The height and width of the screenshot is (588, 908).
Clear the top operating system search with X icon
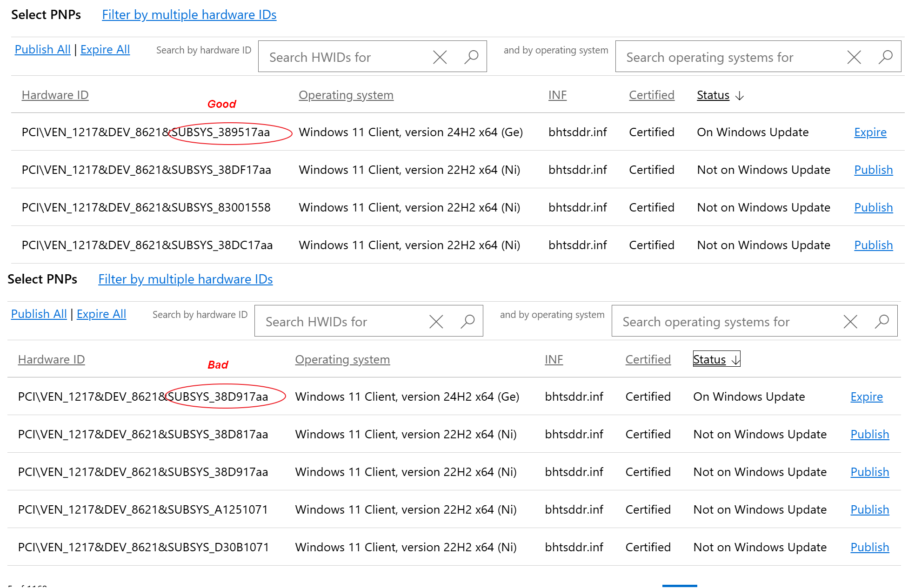(854, 57)
